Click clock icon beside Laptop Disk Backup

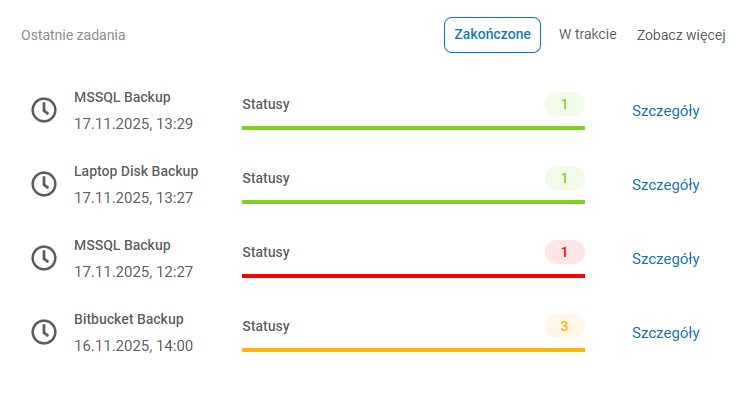[44, 184]
